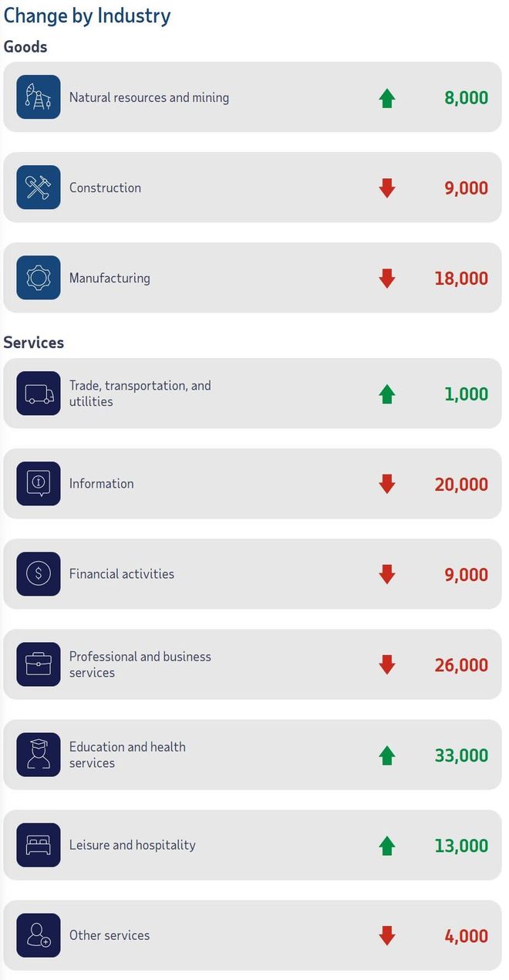This screenshot has width=509, height=980.
Task: Click the Manufacturing gear icon
Action: point(39,278)
